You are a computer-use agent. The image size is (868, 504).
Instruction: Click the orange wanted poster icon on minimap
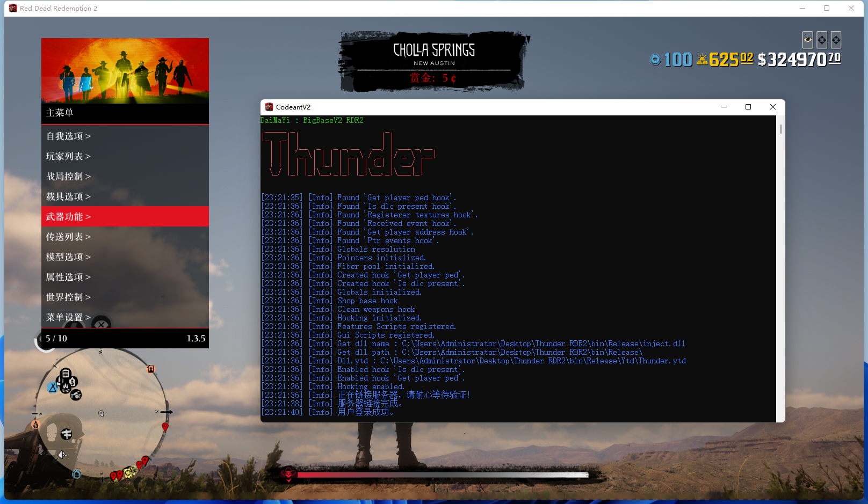tap(151, 369)
